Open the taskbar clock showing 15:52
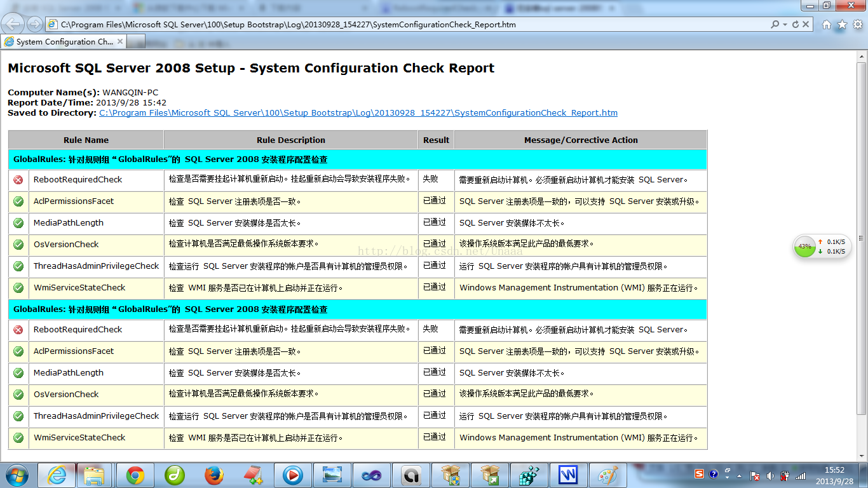Image resolution: width=868 pixels, height=488 pixels. [834, 475]
